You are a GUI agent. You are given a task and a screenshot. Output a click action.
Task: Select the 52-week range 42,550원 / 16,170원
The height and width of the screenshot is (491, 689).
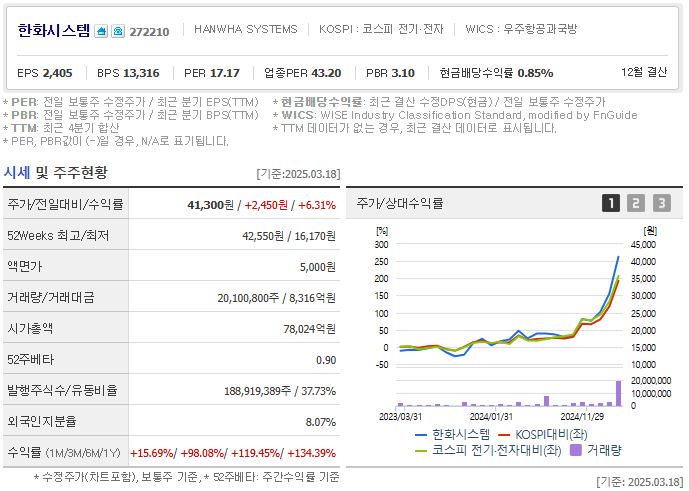[x=289, y=236]
